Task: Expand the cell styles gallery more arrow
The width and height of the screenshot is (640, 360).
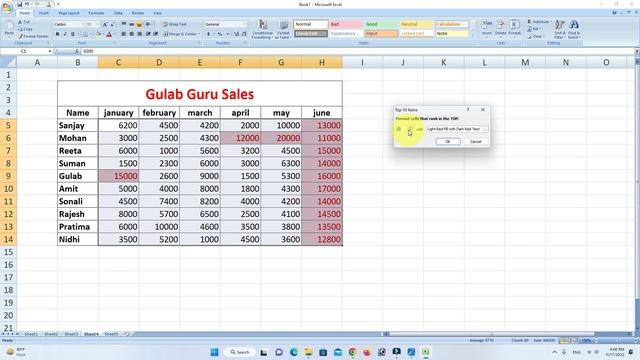Action: pos(473,36)
